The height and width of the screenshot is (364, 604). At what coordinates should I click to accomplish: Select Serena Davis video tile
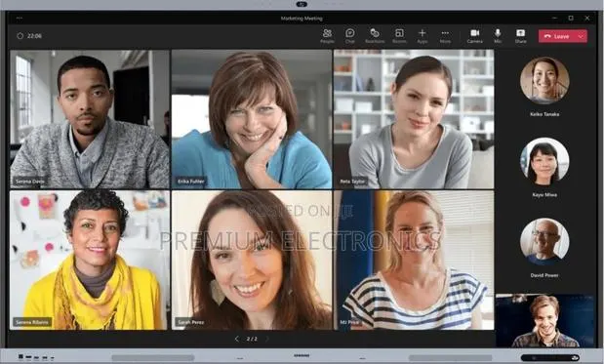click(90, 119)
